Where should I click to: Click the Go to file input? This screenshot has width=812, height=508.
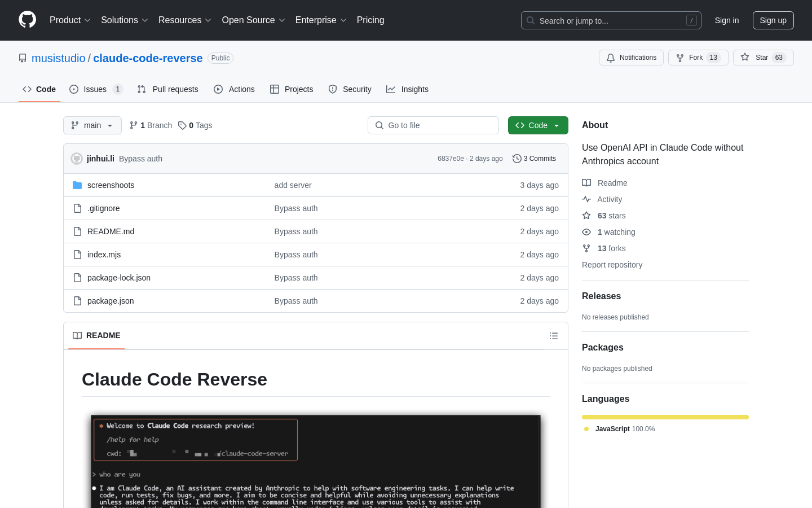[x=433, y=125]
